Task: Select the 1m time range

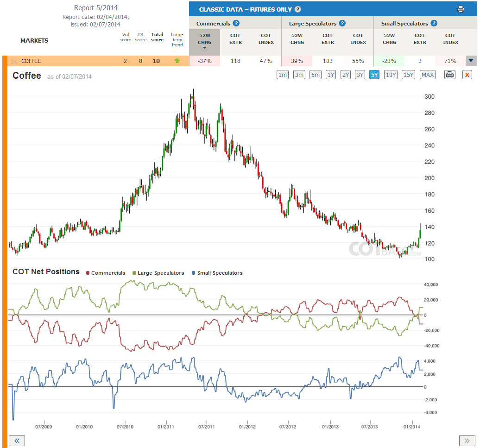Action: 283,75
